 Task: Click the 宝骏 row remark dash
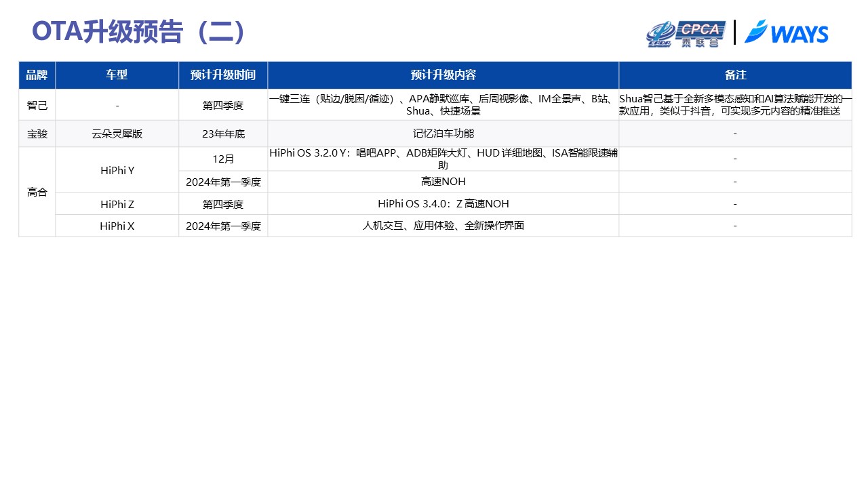735,134
